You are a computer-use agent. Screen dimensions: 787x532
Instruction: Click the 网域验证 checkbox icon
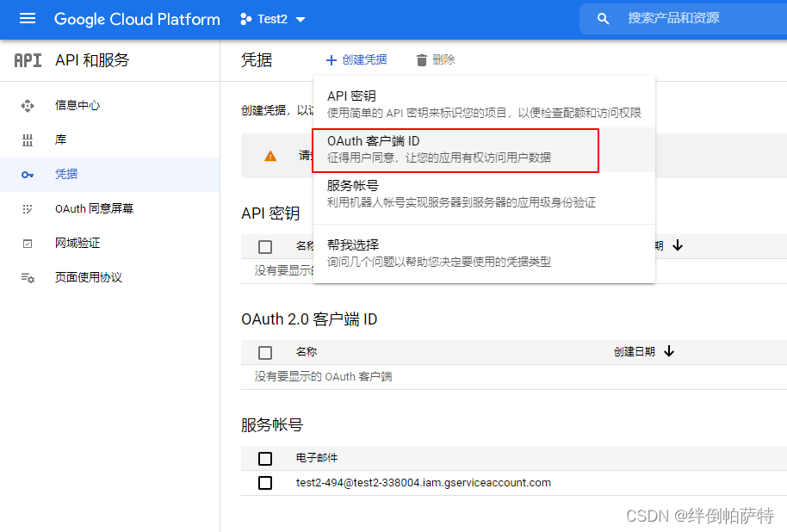28,244
